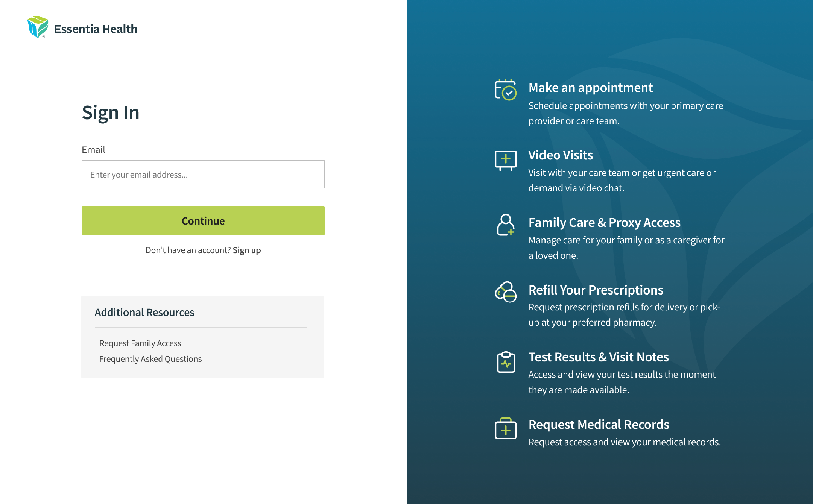
Task: Click the Refill Your Prescriptions pills icon
Action: tap(506, 292)
